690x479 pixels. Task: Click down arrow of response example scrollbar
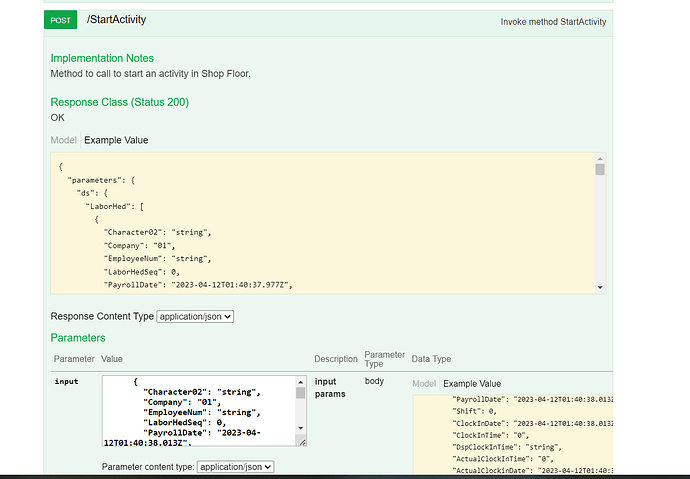[600, 288]
